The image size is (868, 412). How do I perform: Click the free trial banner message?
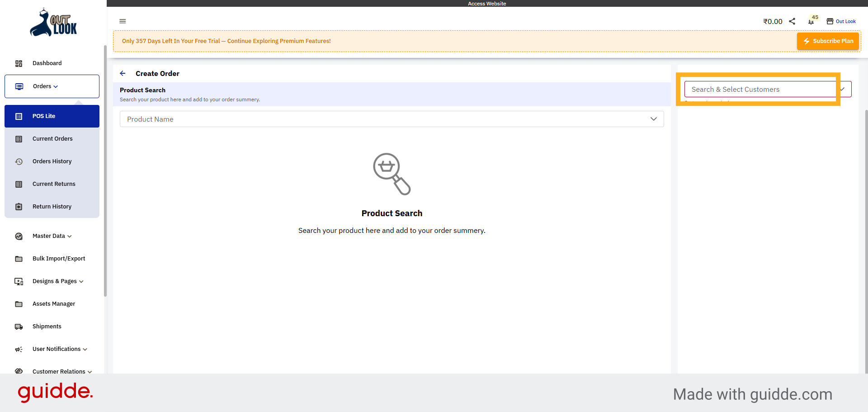click(226, 41)
